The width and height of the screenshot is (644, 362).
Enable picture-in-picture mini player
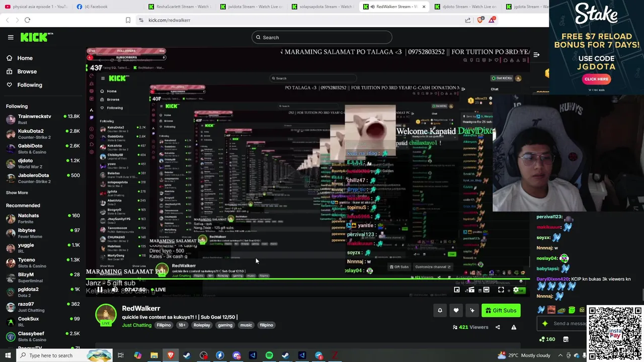[457, 290]
